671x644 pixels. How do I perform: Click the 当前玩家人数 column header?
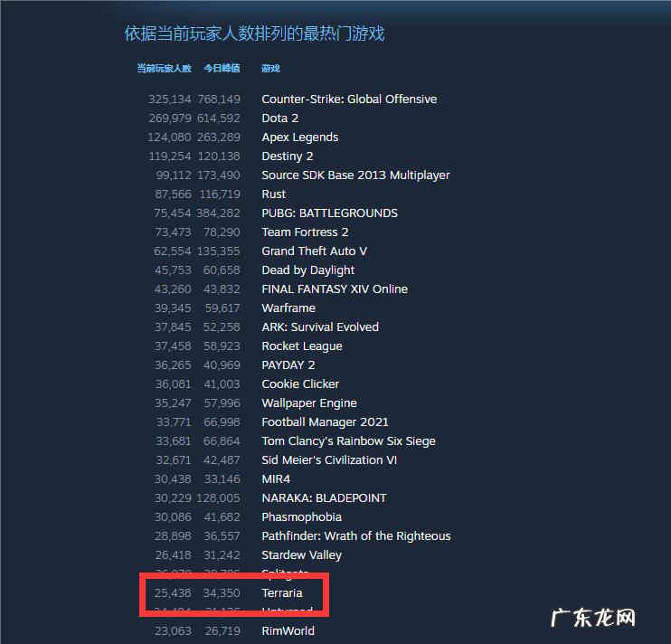pyautogui.click(x=164, y=69)
